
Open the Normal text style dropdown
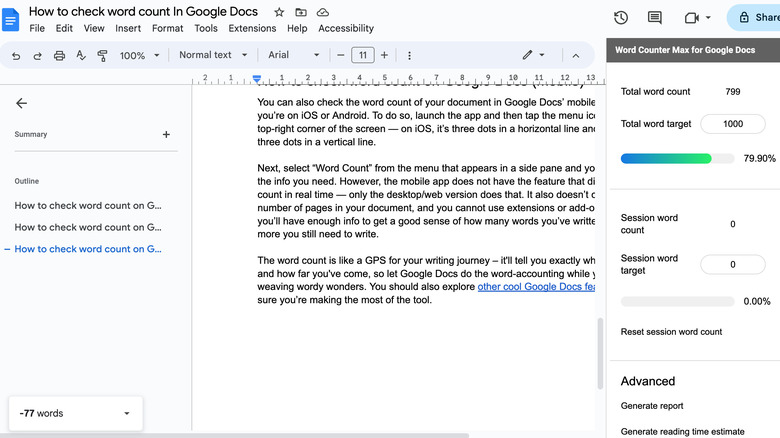click(213, 55)
